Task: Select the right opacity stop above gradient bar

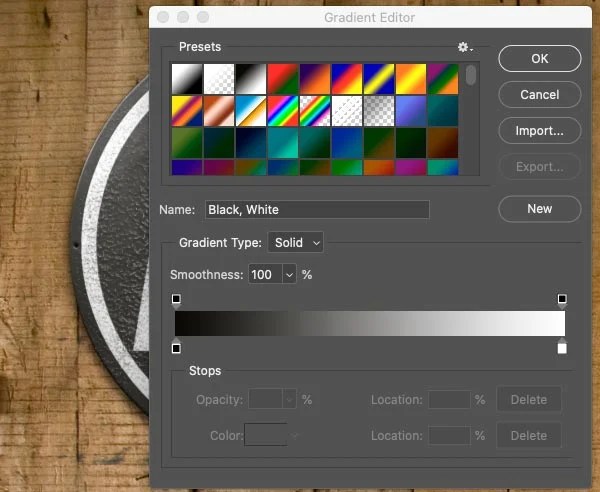Action: [x=562, y=301]
